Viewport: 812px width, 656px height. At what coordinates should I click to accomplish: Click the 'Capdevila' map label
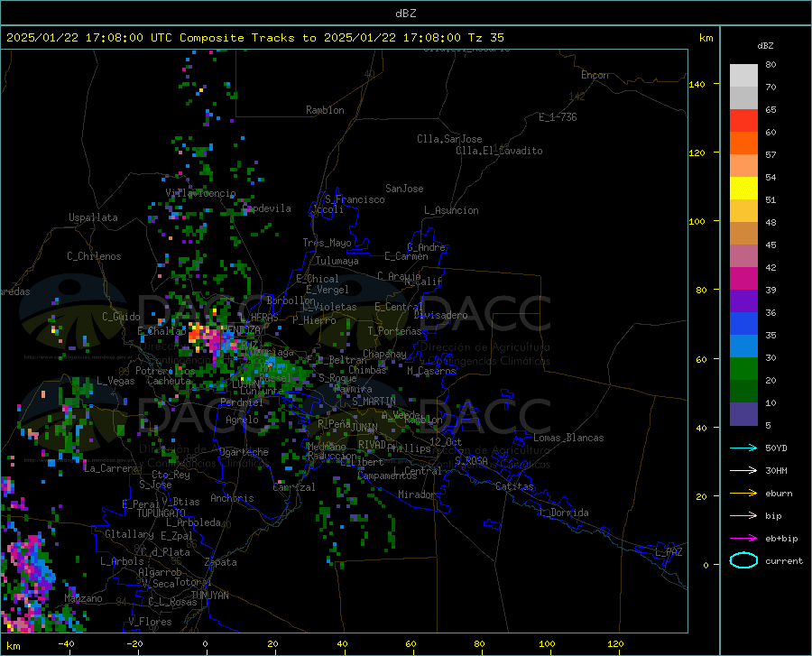[x=267, y=208]
